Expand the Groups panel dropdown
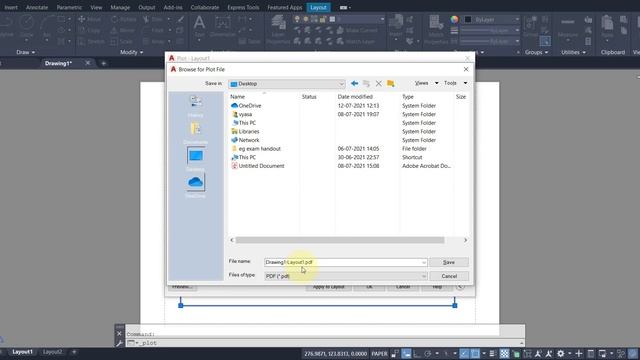The height and width of the screenshot is (360, 640). point(537,52)
